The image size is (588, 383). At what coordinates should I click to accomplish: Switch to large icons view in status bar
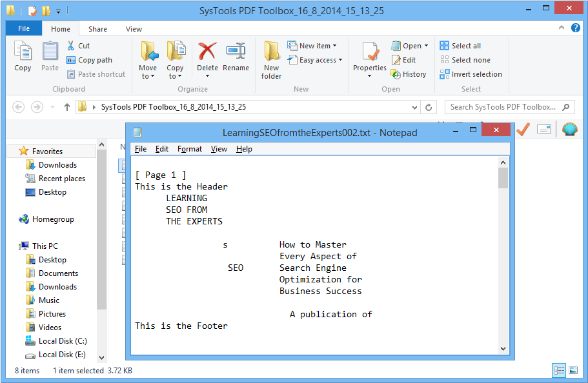tap(573, 370)
